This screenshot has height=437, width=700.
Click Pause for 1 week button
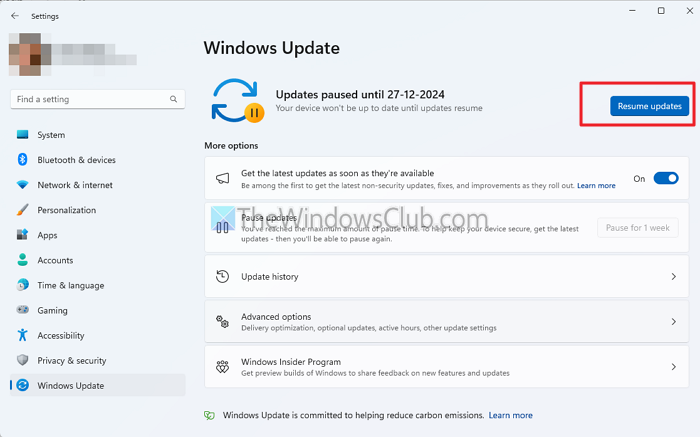[638, 228]
